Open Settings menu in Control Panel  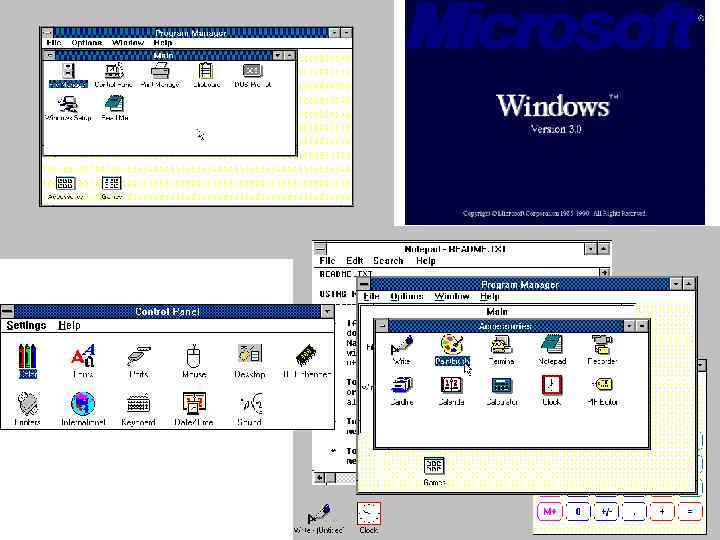coord(26,325)
